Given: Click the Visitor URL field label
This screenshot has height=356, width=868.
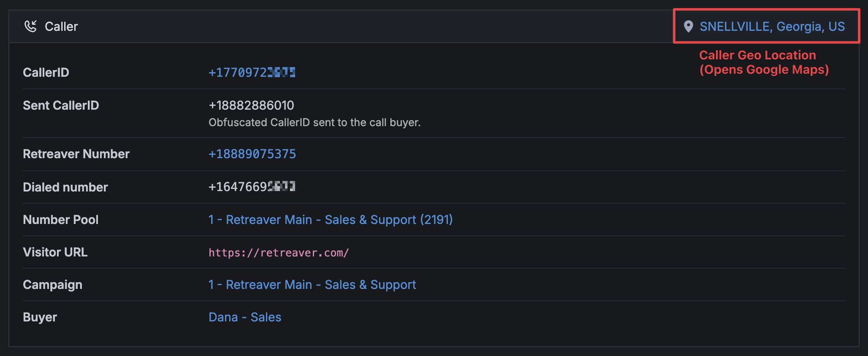Looking at the screenshot, I should pyautogui.click(x=55, y=252).
